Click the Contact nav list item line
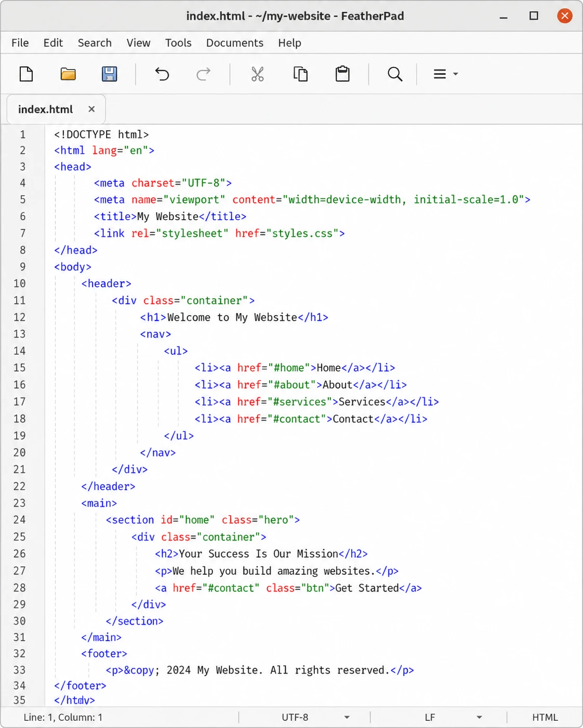The width and height of the screenshot is (583, 728). [311, 419]
